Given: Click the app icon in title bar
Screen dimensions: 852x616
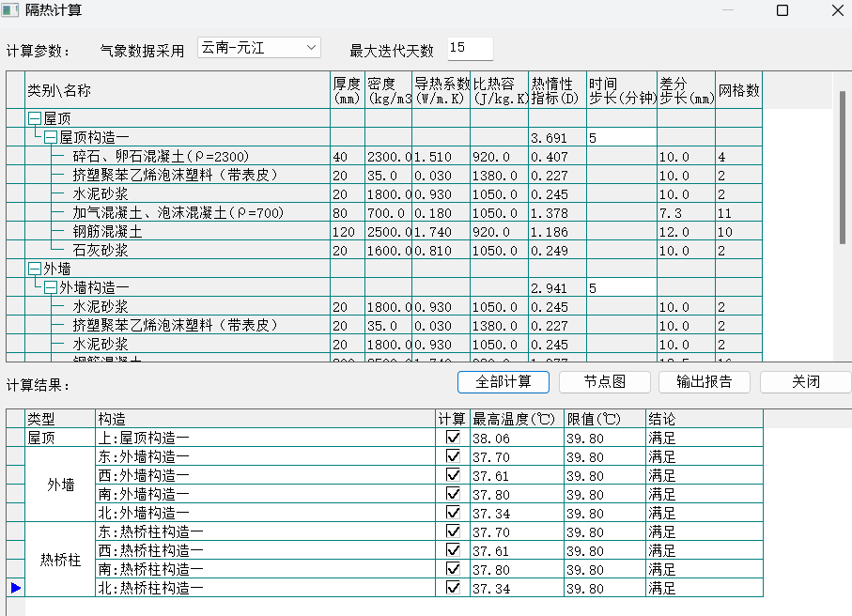Looking at the screenshot, I should (x=11, y=10).
